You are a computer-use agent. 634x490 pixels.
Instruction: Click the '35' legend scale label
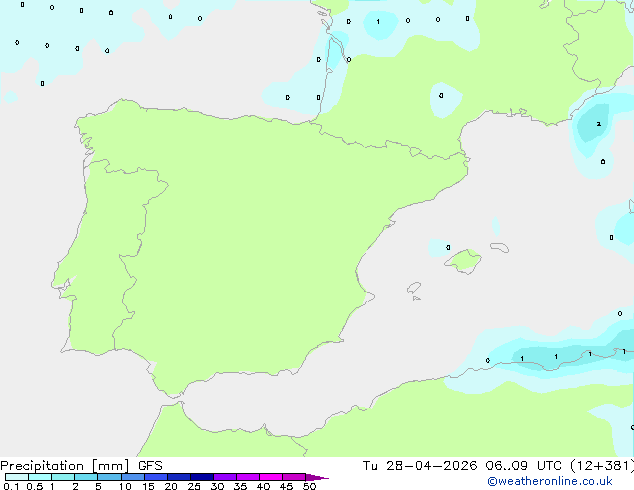(x=240, y=486)
